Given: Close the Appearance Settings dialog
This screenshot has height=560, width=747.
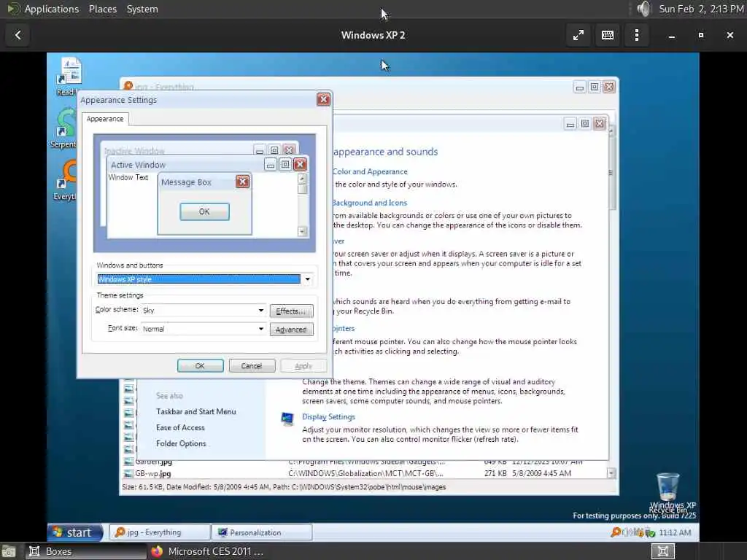Looking at the screenshot, I should tap(323, 99).
